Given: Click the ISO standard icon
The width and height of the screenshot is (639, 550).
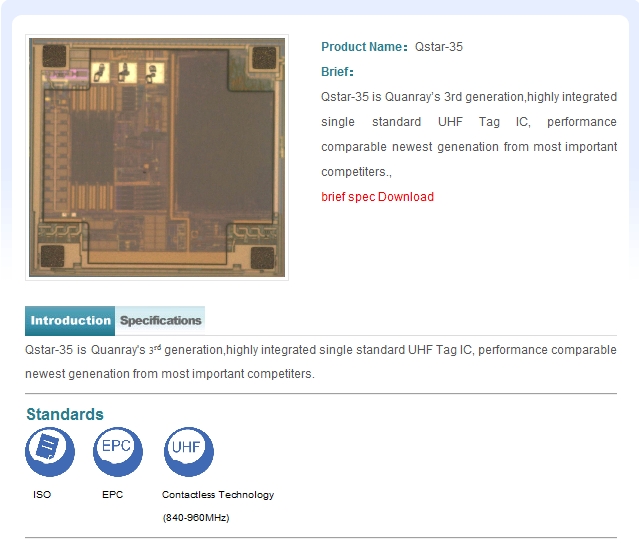Looking at the screenshot, I should (50, 451).
